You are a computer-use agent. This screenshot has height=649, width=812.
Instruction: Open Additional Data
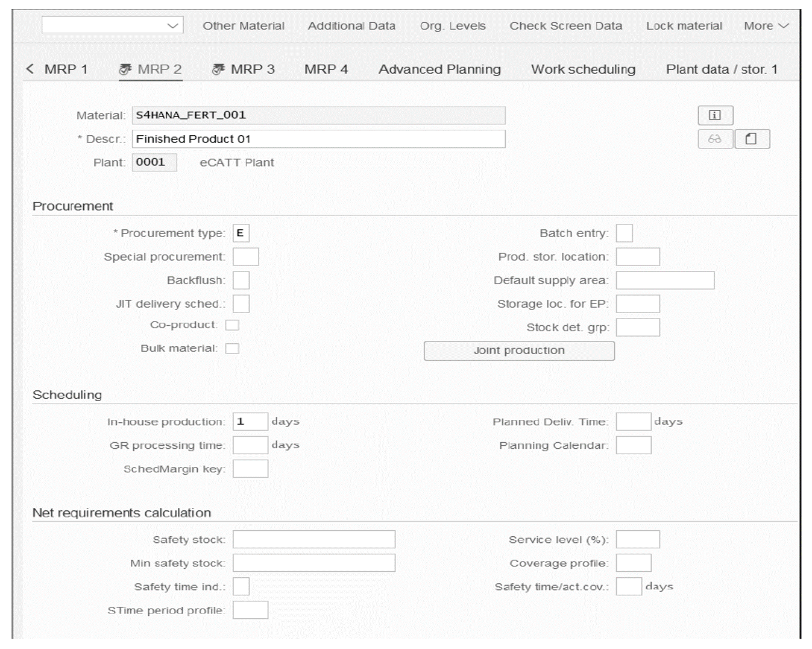pyautogui.click(x=351, y=25)
